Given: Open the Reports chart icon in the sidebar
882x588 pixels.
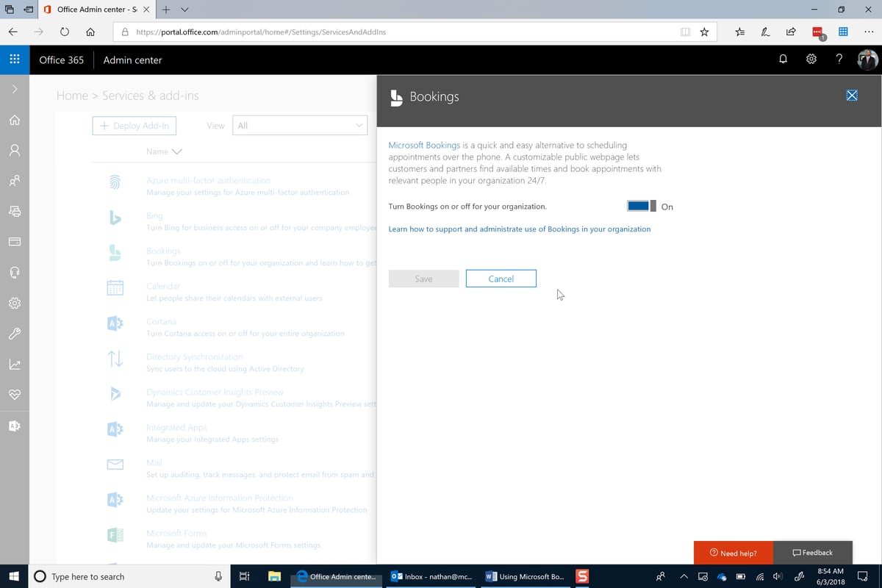Looking at the screenshot, I should (x=14, y=364).
